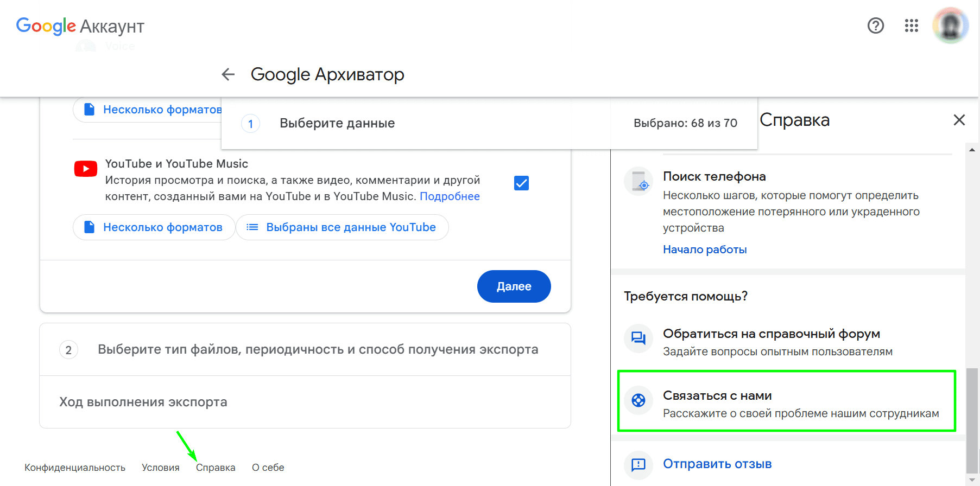
Task: Open the Начало работы link
Action: click(705, 250)
